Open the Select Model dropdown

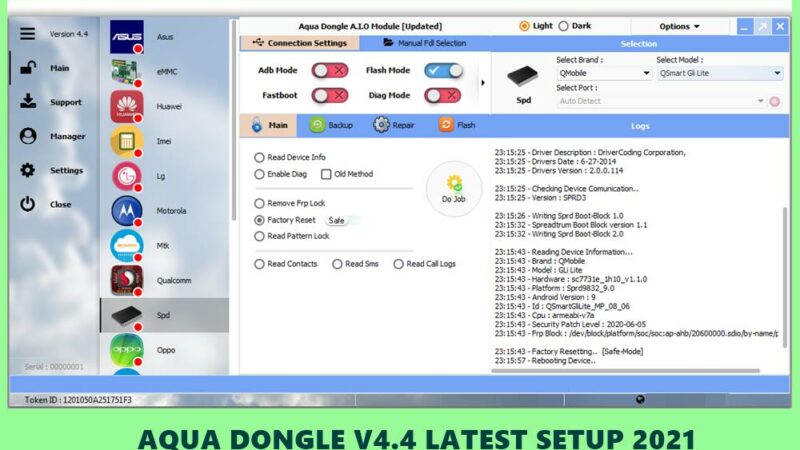coord(720,73)
